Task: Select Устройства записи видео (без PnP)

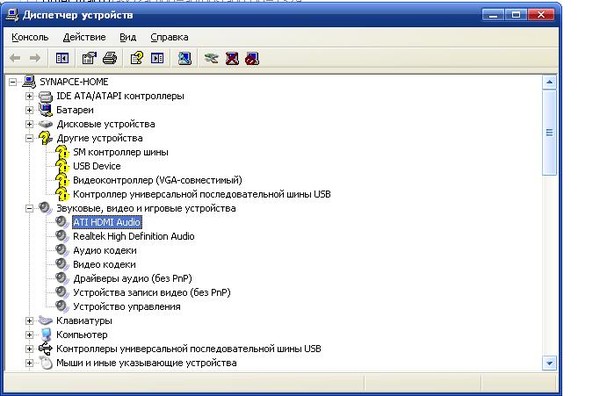Action: click(x=152, y=293)
